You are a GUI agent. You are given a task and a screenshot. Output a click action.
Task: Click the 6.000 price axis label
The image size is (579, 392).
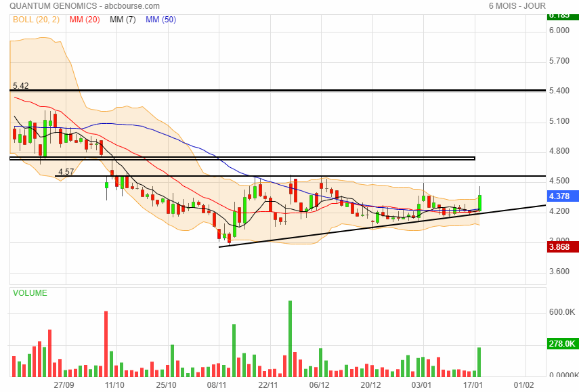[559, 31]
